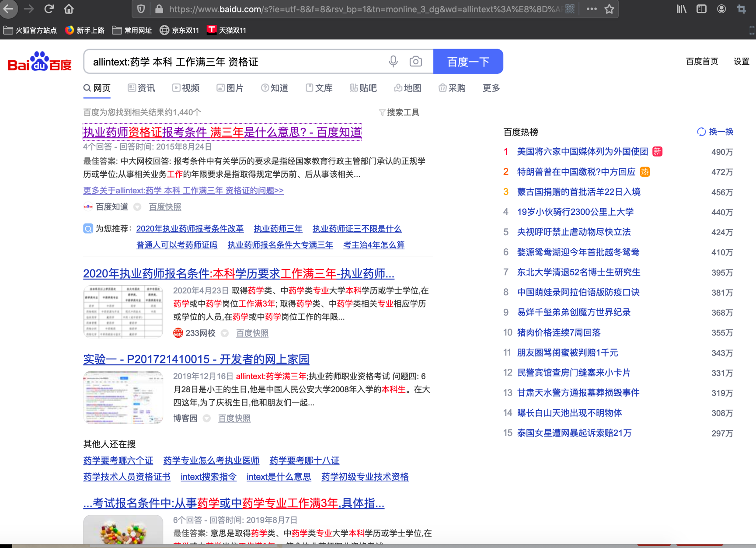Switch to the 文库 tab
This screenshot has height=548, width=756.
coord(319,88)
